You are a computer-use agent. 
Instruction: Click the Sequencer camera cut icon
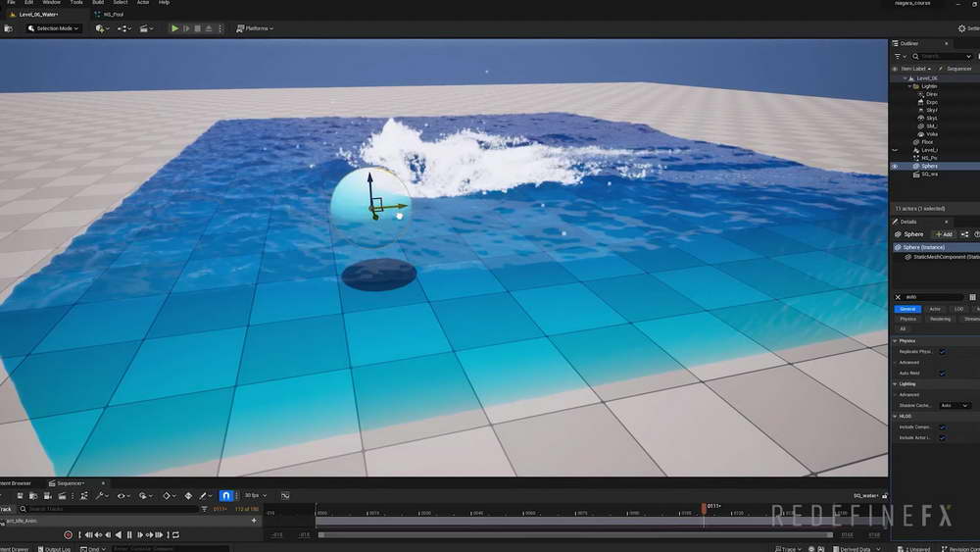[47, 496]
